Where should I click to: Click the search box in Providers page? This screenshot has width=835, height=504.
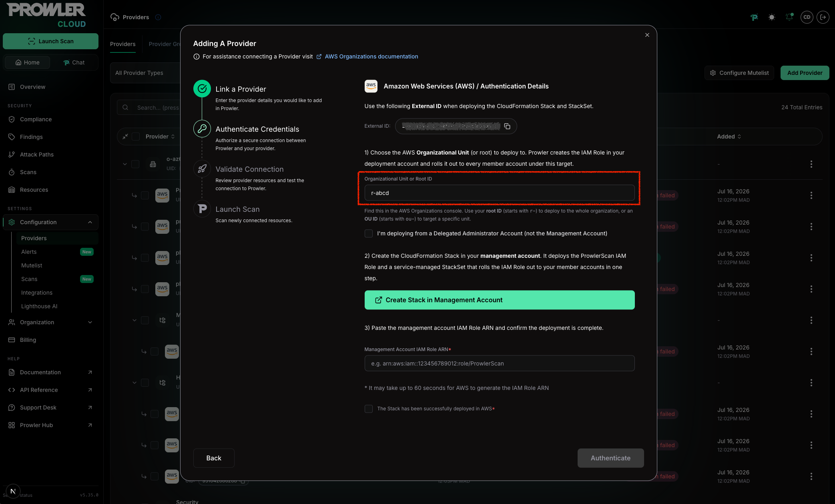[149, 107]
